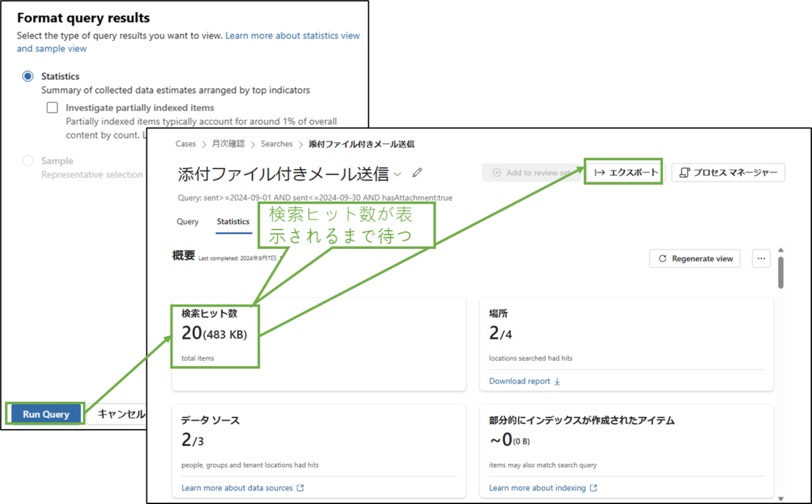This screenshot has height=504, width=812.
Task: Open Learn more about statistics view link
Action: click(x=292, y=35)
